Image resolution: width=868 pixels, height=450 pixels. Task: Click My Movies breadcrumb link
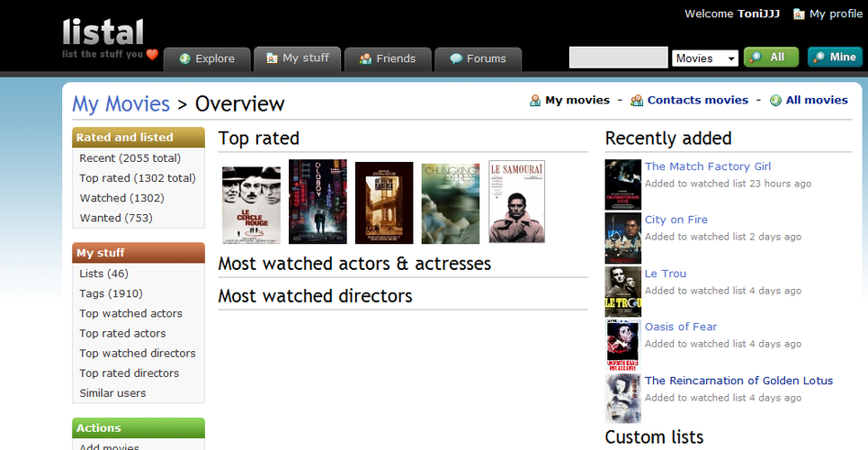click(121, 103)
